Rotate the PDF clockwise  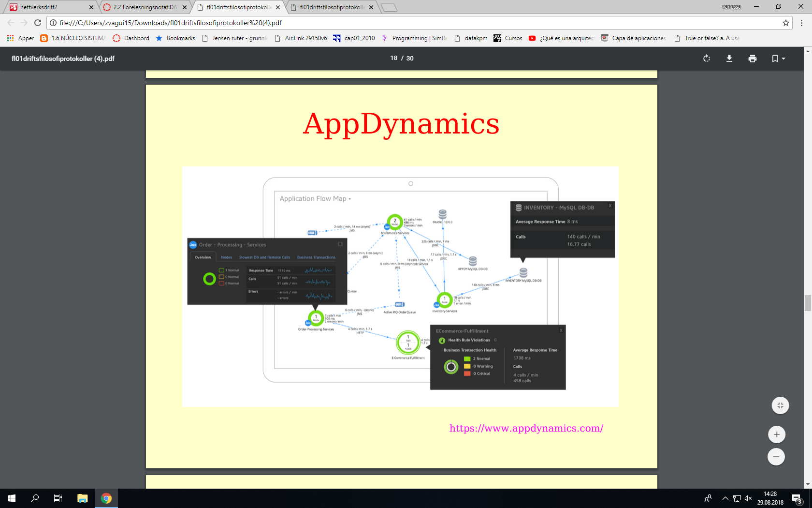click(707, 59)
